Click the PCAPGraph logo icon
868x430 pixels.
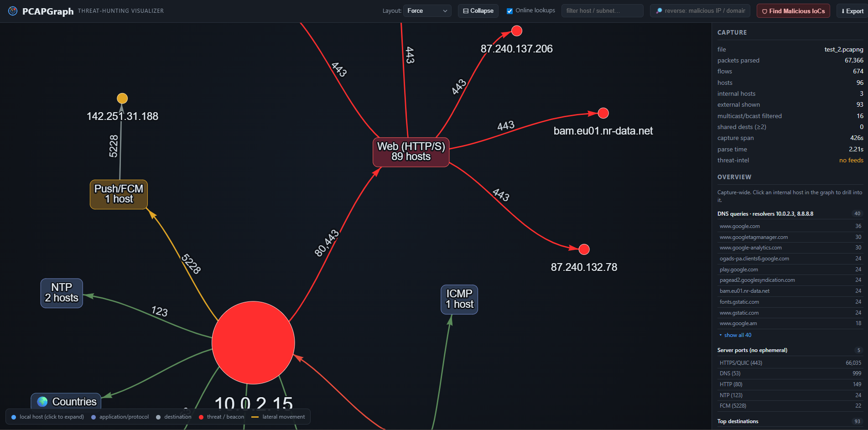(x=13, y=11)
